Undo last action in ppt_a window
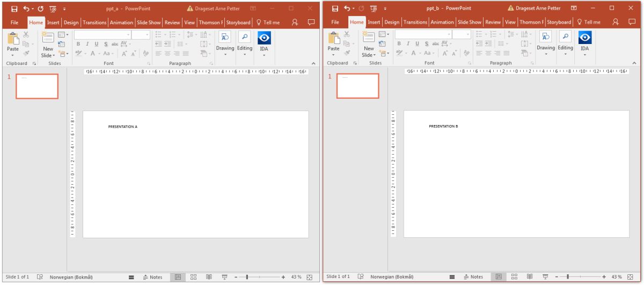The width and height of the screenshot is (644, 285). coord(26,9)
